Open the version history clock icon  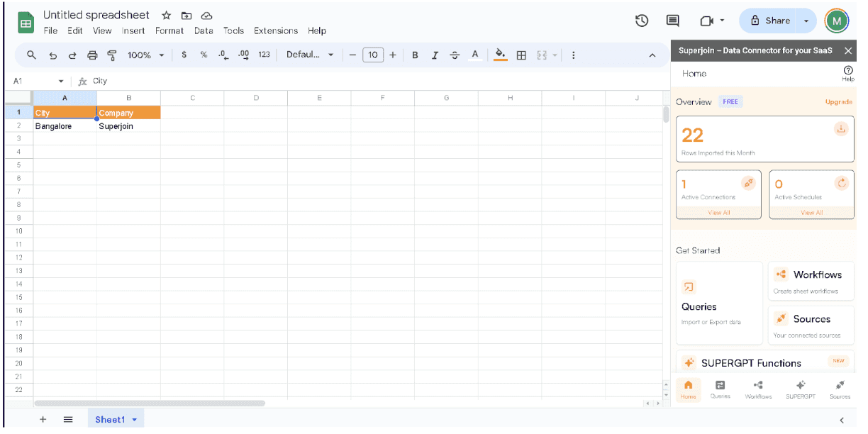coord(642,21)
